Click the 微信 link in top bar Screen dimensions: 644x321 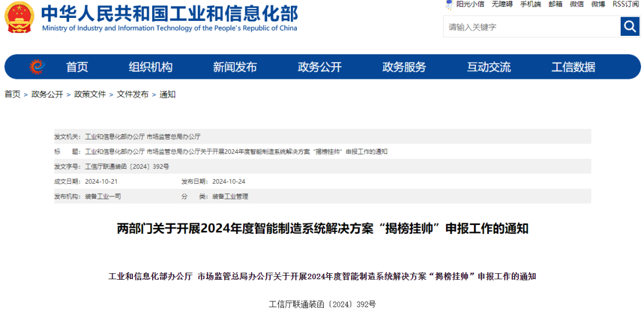pyautogui.click(x=577, y=4)
